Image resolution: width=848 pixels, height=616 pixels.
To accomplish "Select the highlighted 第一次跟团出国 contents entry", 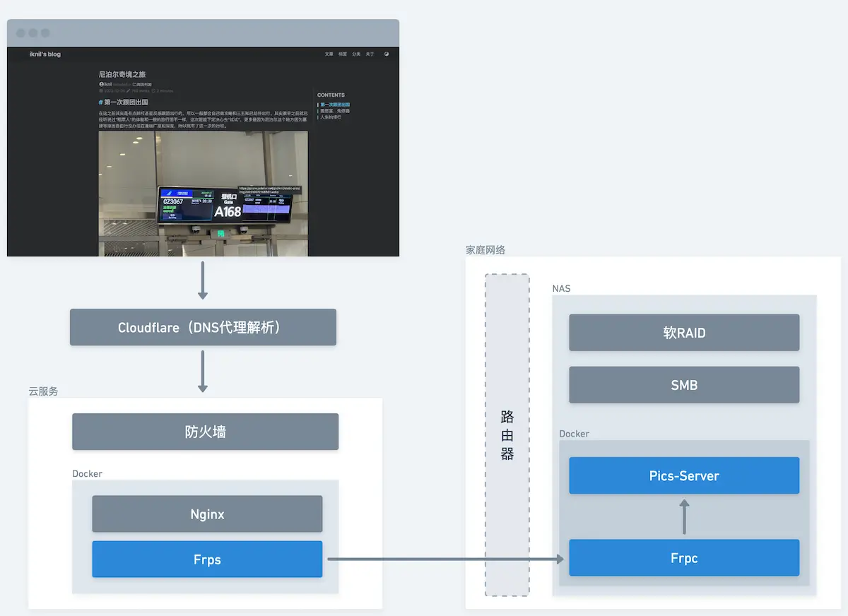I will 334,105.
